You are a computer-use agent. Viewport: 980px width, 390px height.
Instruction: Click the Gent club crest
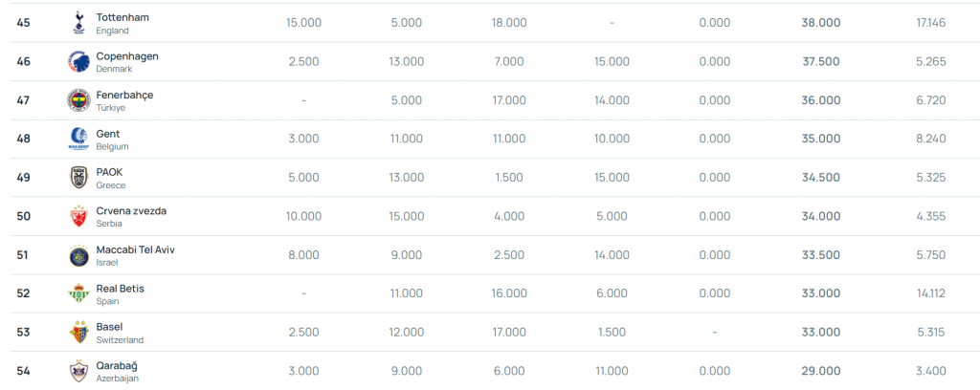tap(78, 139)
